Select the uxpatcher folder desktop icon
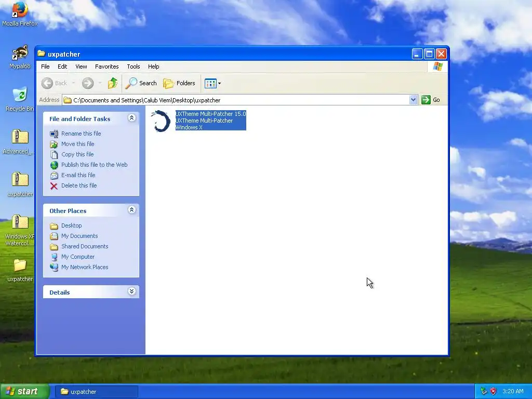 [x=20, y=270]
